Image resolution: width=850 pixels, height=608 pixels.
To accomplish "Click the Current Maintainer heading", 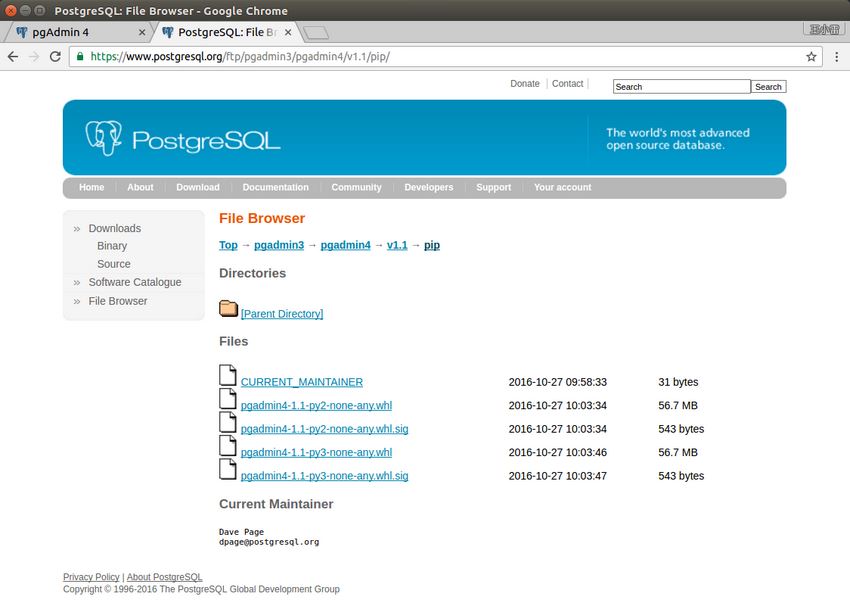I will [276, 504].
